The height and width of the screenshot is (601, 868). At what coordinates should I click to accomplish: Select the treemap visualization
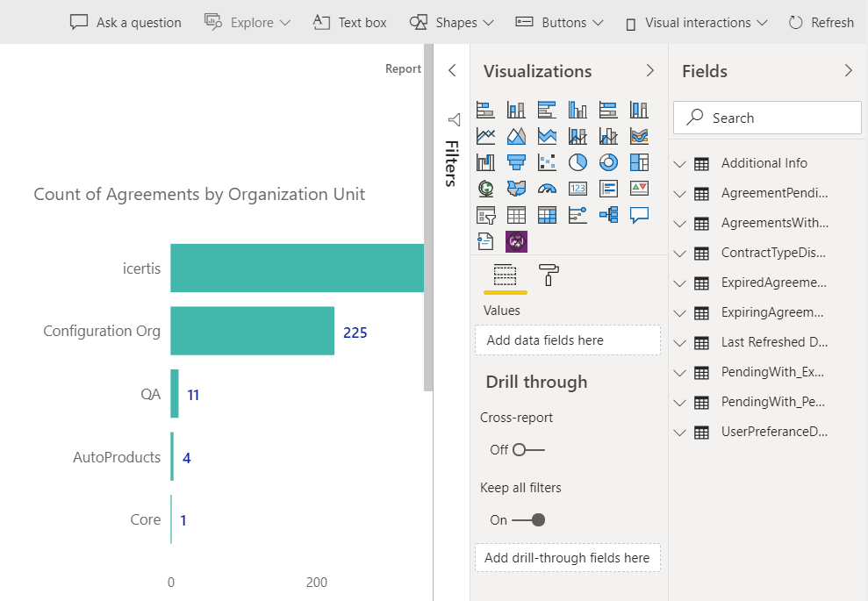click(639, 162)
